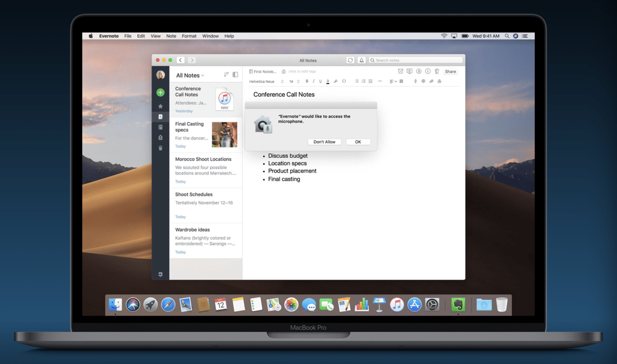Click the sort options icon in note list
The height and width of the screenshot is (364, 617).
(x=226, y=75)
